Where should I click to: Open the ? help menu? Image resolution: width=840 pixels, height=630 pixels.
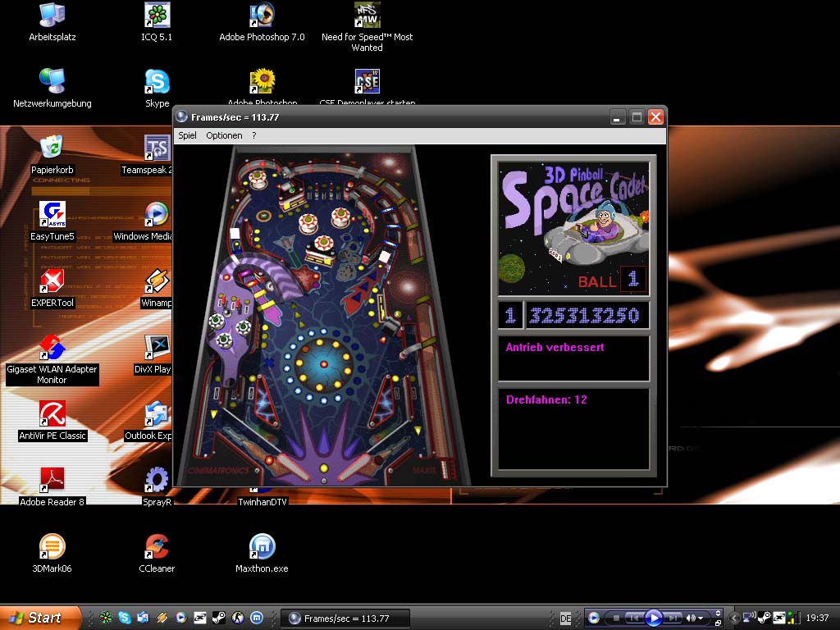click(x=254, y=135)
